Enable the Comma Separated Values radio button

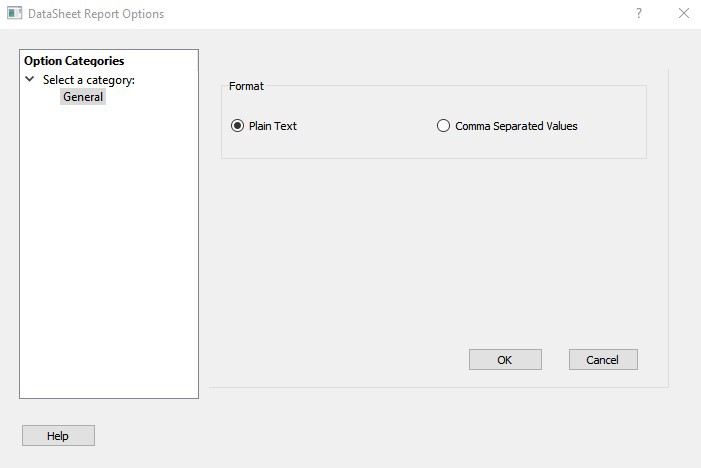click(443, 126)
